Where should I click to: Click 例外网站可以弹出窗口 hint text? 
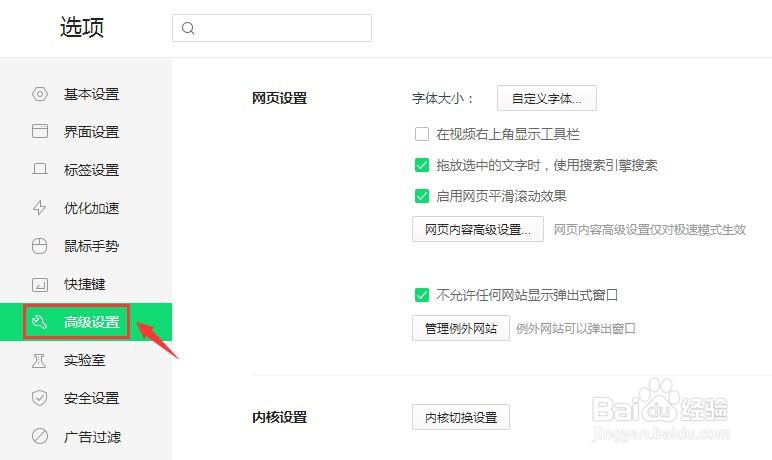click(x=576, y=329)
